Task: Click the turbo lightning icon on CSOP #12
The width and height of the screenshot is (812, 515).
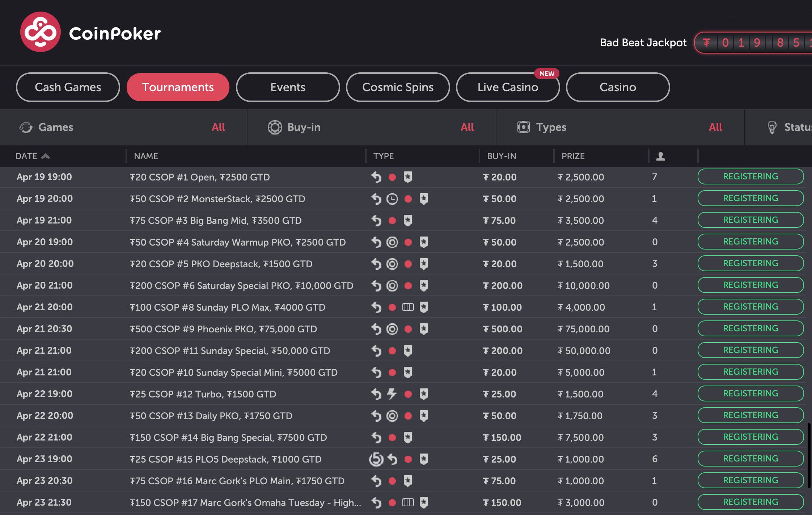Action: [x=392, y=394]
